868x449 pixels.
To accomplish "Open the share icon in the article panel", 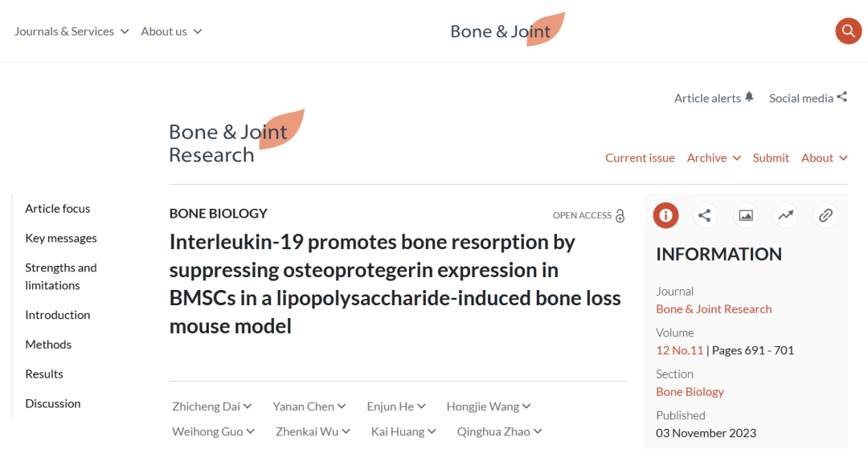I will click(706, 215).
